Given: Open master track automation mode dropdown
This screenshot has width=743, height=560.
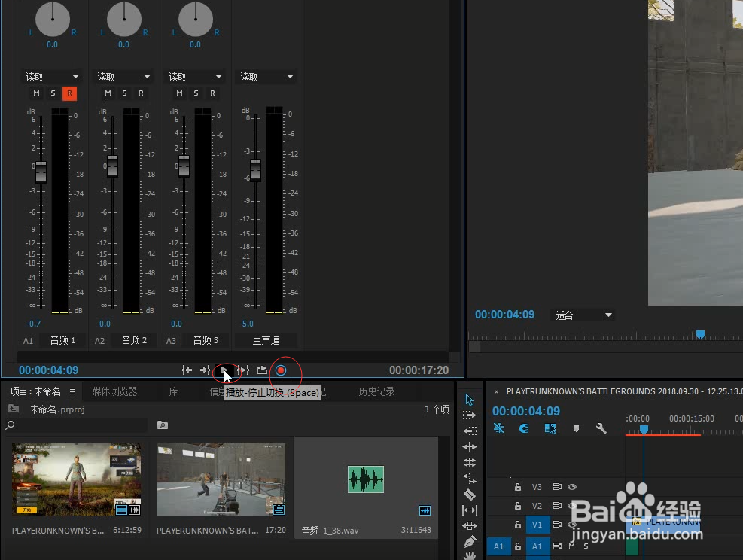Looking at the screenshot, I should pyautogui.click(x=266, y=77).
